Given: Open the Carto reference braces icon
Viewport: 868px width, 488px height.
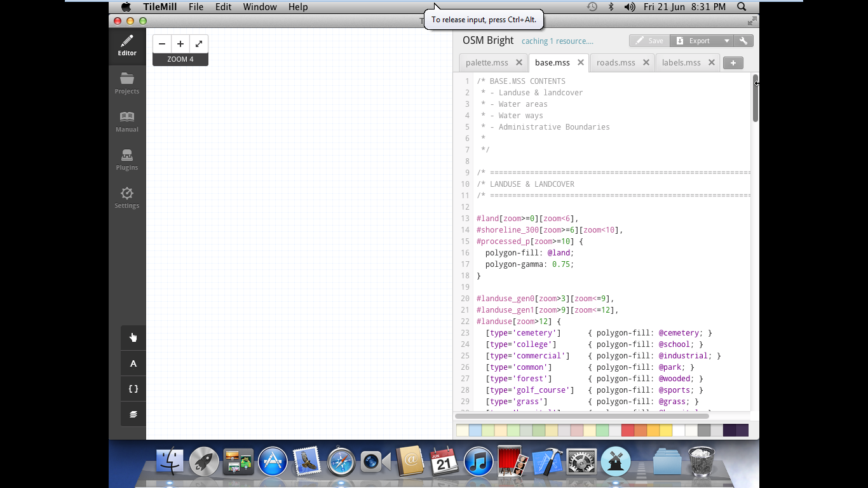Looking at the screenshot, I should pyautogui.click(x=133, y=389).
